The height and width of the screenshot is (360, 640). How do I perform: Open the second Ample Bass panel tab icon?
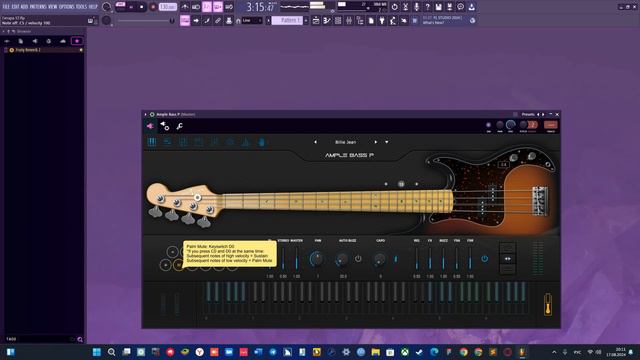coord(167,142)
